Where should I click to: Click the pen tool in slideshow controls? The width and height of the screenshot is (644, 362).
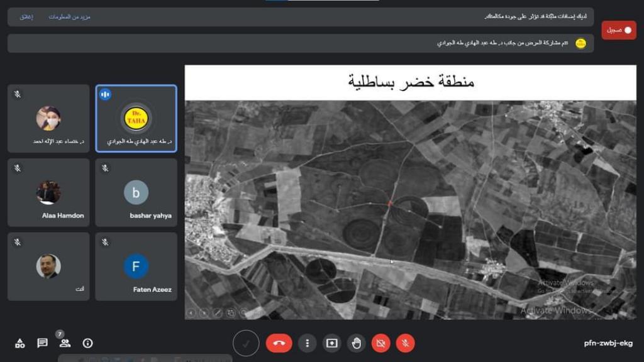coord(218,312)
